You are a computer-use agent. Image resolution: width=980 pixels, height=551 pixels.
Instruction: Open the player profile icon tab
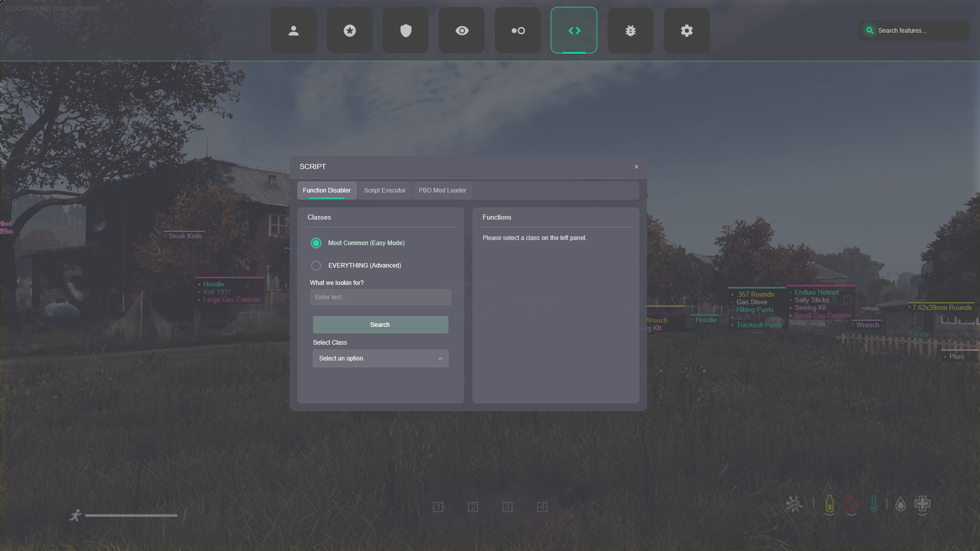[x=293, y=31]
